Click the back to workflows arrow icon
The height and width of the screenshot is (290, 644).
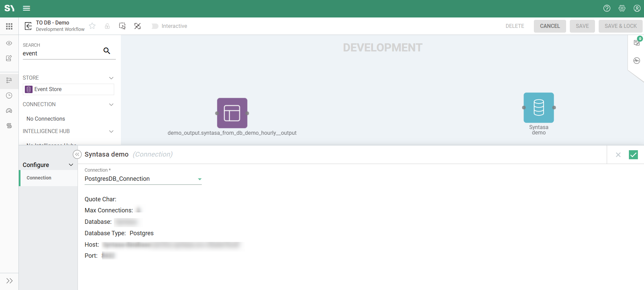28,26
